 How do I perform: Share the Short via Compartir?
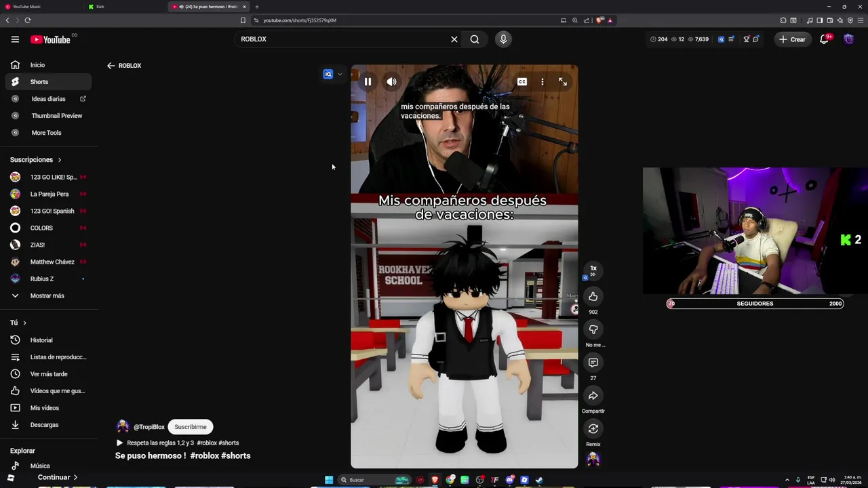point(593,396)
